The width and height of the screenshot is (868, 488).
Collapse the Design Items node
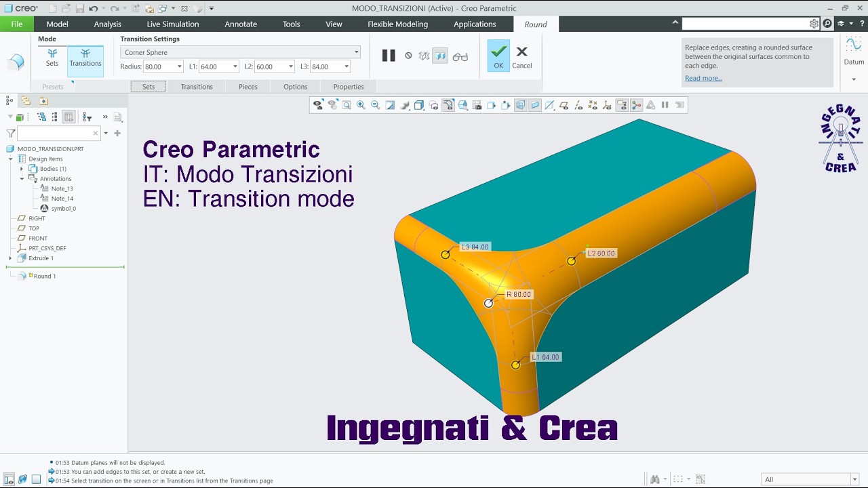coord(10,159)
